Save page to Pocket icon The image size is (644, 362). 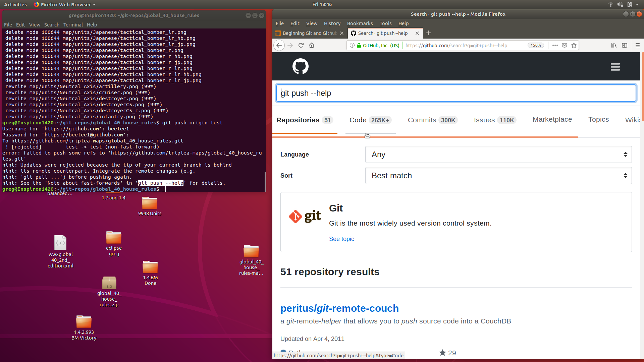click(x=565, y=45)
